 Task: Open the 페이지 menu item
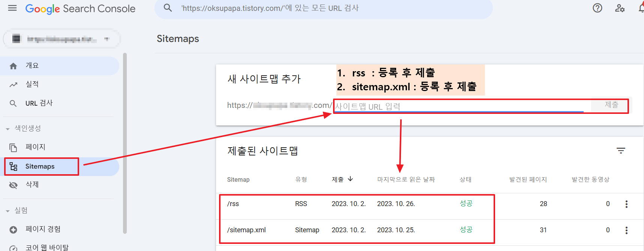click(60, 147)
